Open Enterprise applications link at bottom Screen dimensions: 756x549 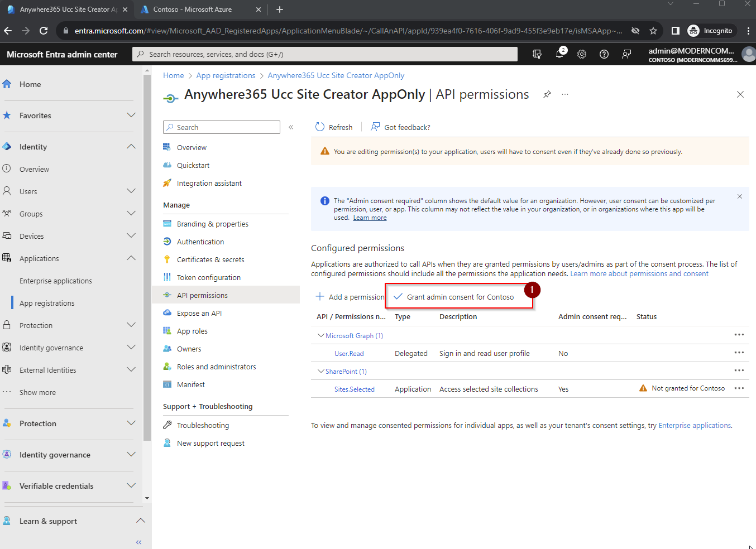point(695,426)
